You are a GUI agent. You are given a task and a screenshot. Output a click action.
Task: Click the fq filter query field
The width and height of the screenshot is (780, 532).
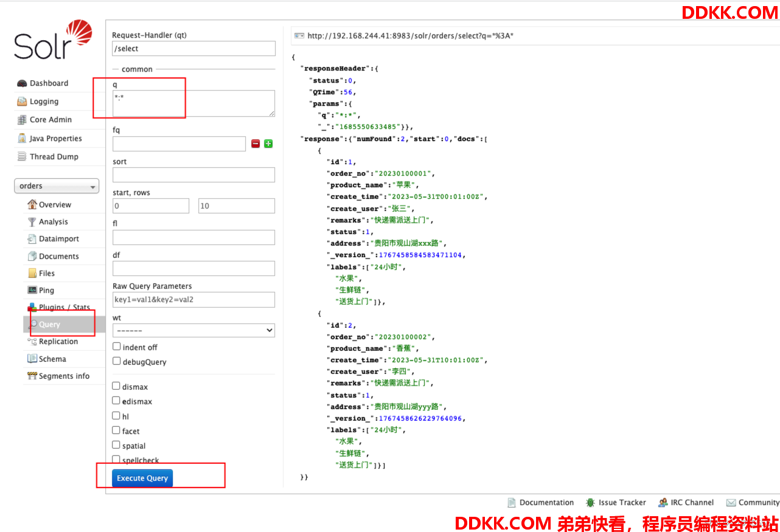(179, 144)
